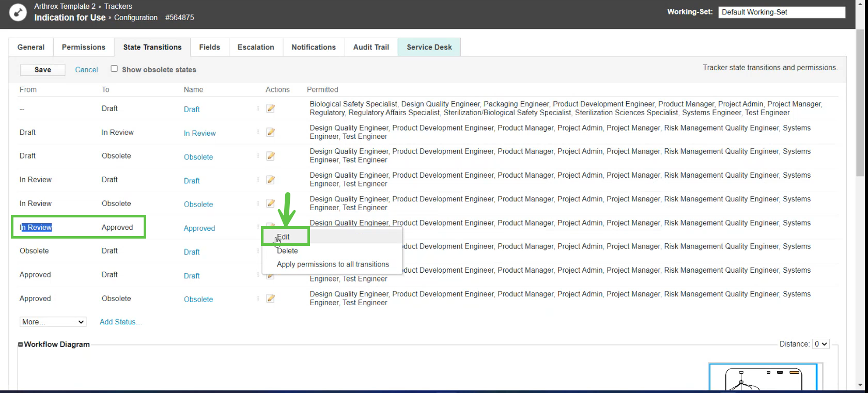868x393 pixels.
Task: Click edit icon for Approved to Obsolete row
Action: [270, 298]
